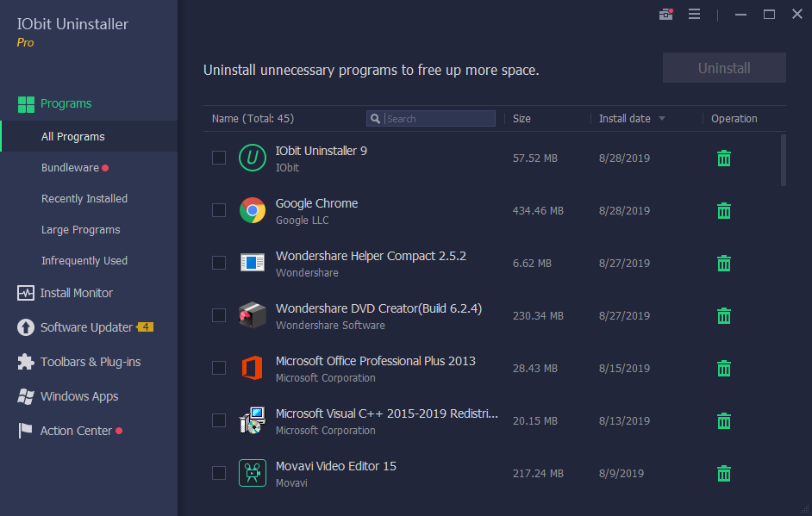Click trash icon for Movavi Video Editor 15
This screenshot has width=812, height=516.
coord(724,474)
